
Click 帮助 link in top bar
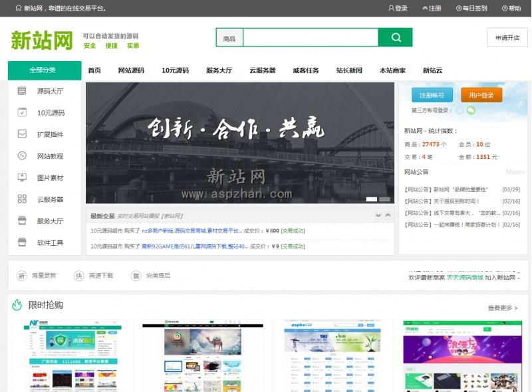click(x=511, y=8)
